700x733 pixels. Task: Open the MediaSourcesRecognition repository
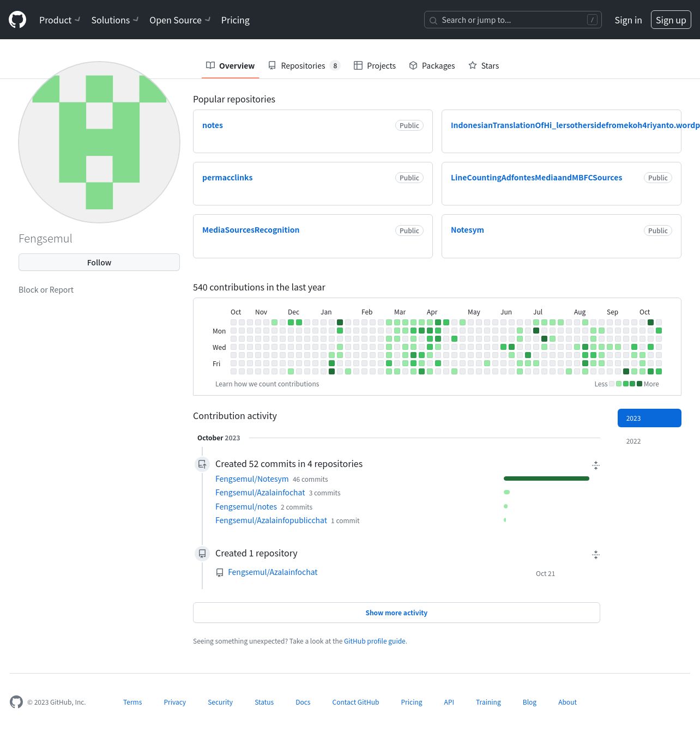251,230
